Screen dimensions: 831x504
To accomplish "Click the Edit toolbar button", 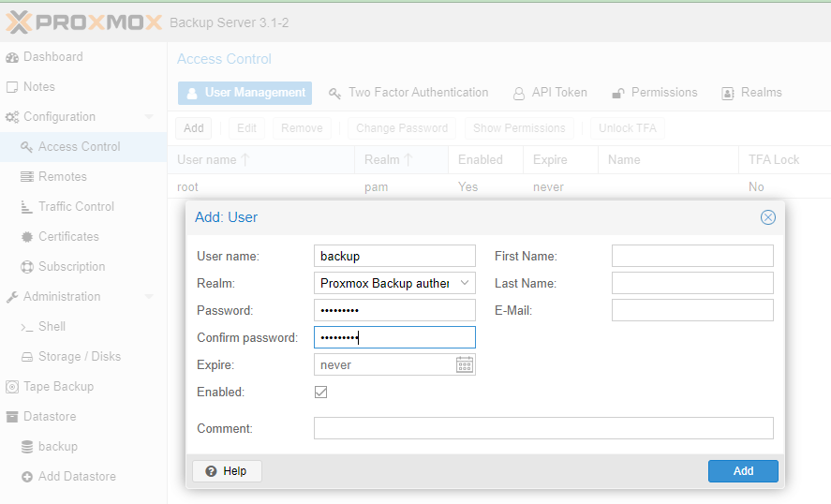I will (x=246, y=128).
